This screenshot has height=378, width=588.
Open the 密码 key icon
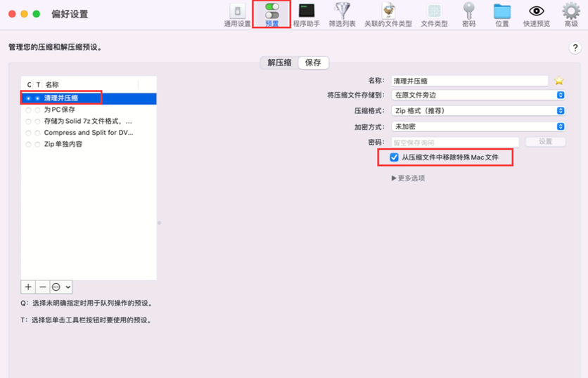468,14
